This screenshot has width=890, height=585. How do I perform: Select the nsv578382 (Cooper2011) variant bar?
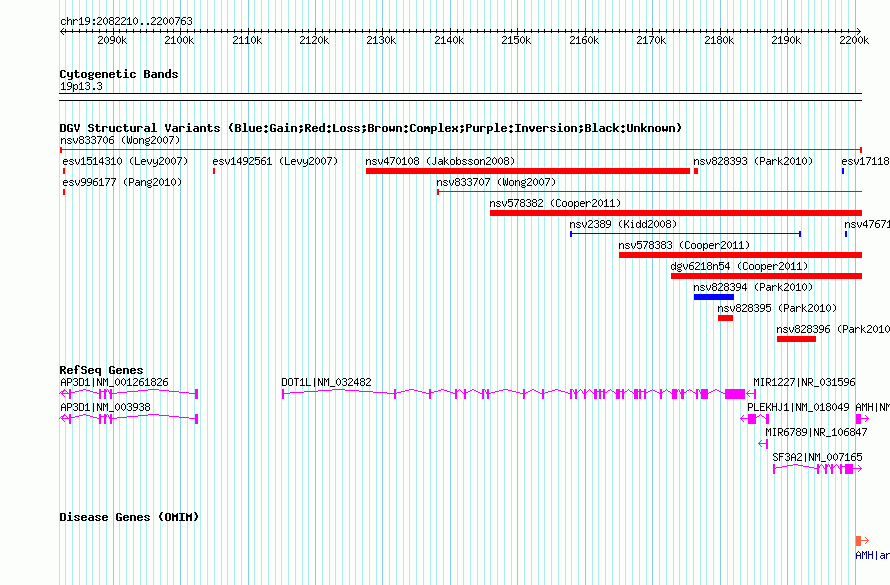point(676,213)
